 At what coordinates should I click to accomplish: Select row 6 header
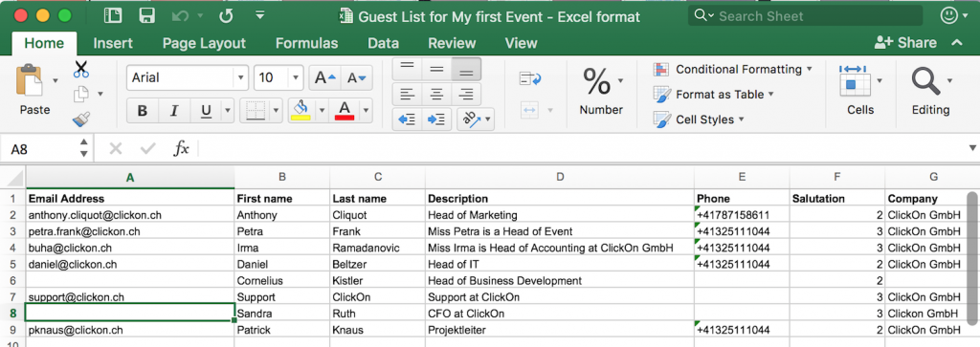[12, 281]
